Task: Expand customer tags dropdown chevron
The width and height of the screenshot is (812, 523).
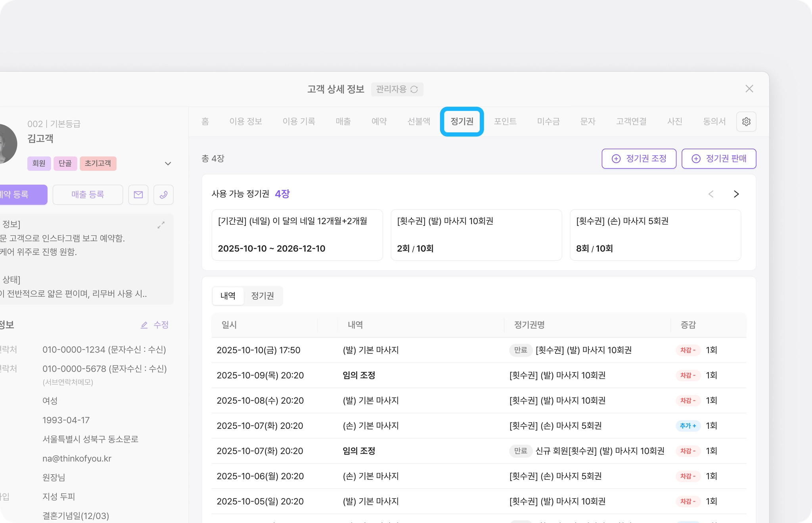Action: (168, 164)
